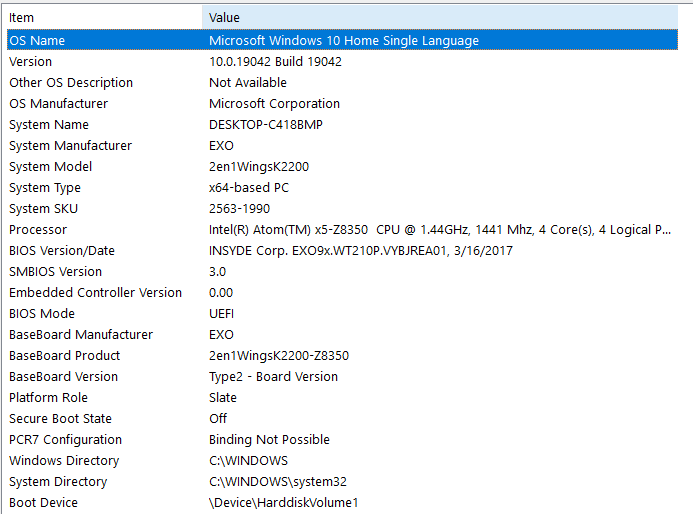This screenshot has width=693, height=514.
Task: Select the Platform Role row label
Action: pos(49,398)
